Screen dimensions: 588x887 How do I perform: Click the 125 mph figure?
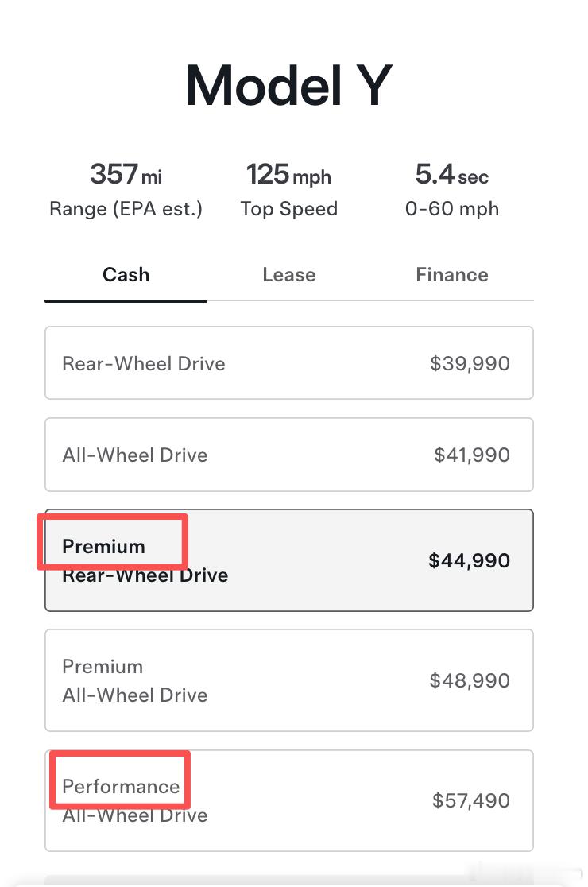click(x=288, y=174)
